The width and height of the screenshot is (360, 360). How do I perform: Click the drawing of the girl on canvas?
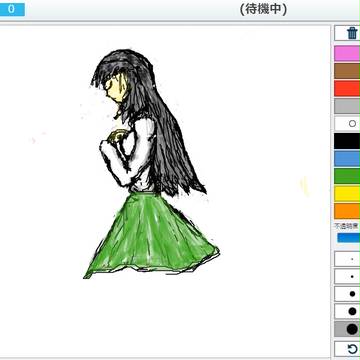tap(150, 164)
